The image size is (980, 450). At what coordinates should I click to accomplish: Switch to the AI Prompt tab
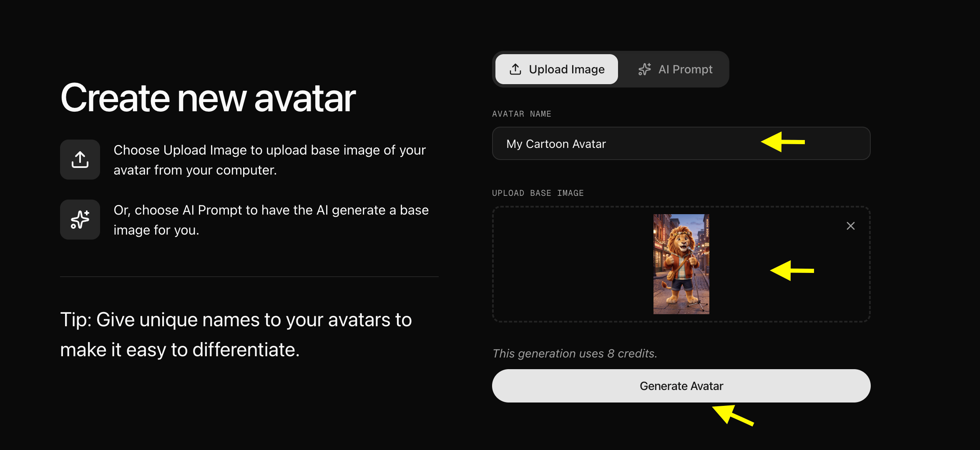[675, 69]
